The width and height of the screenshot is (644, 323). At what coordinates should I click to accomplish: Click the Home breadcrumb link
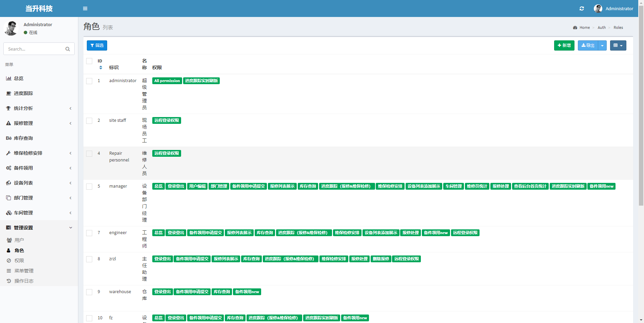tap(584, 27)
